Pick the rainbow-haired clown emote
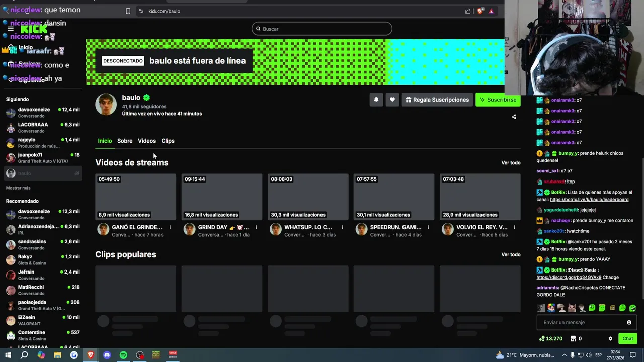 point(551,308)
